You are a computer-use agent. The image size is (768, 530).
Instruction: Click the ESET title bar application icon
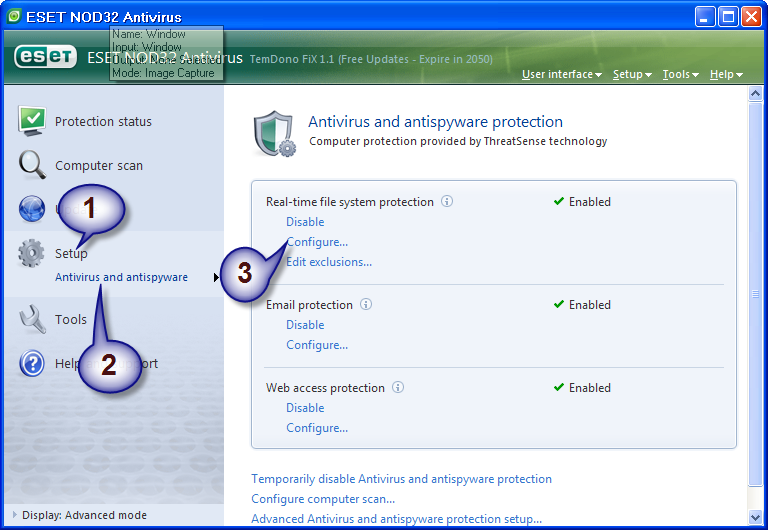tap(14, 16)
